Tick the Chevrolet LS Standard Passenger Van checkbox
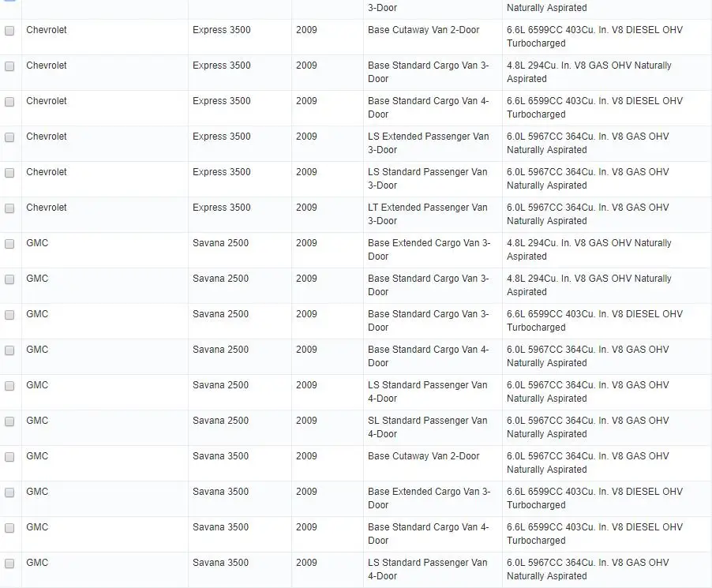Image resolution: width=712 pixels, height=588 pixels. [9, 173]
